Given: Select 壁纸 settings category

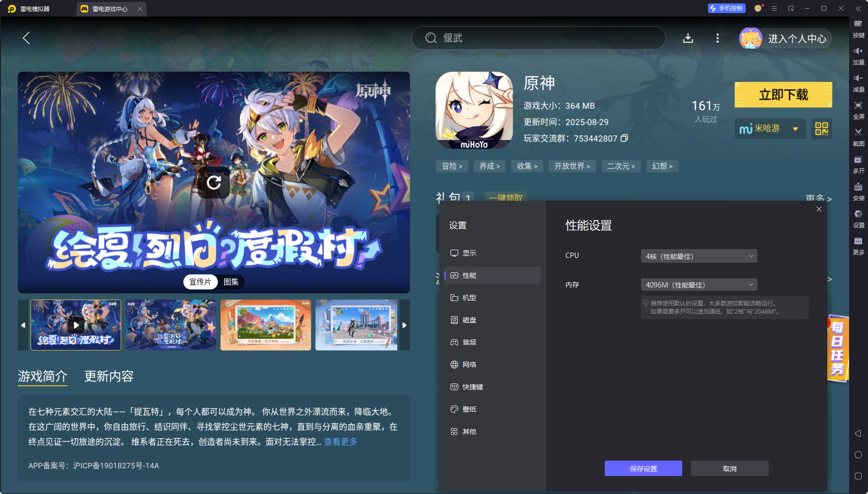Looking at the screenshot, I should click(492, 409).
